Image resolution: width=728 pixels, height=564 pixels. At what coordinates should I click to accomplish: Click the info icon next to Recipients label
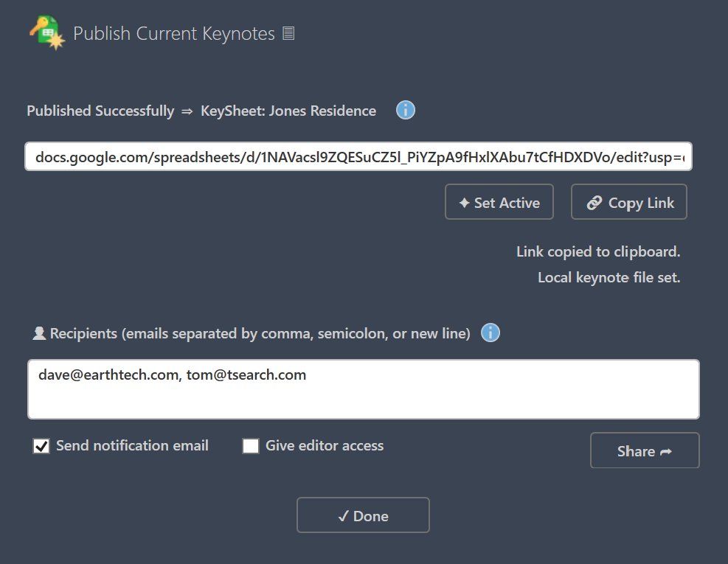490,333
